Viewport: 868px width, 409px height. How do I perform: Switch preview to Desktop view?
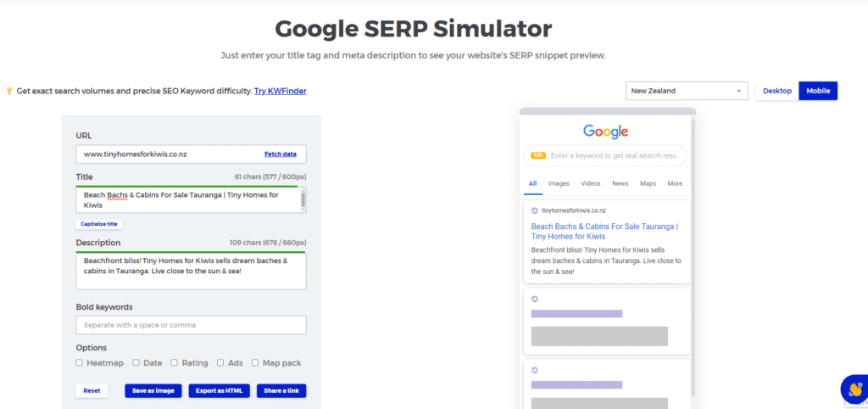point(777,91)
